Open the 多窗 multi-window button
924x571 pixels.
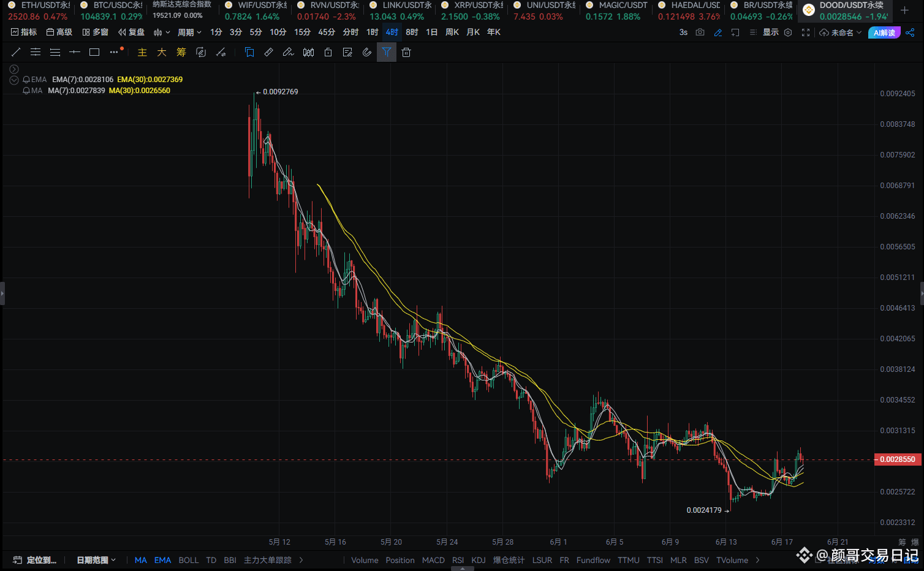pyautogui.click(x=96, y=32)
